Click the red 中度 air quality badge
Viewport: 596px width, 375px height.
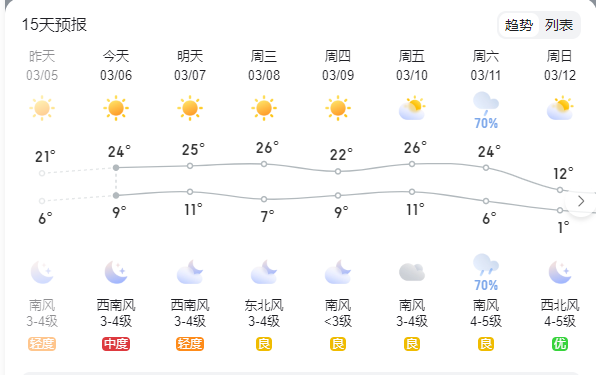(116, 344)
